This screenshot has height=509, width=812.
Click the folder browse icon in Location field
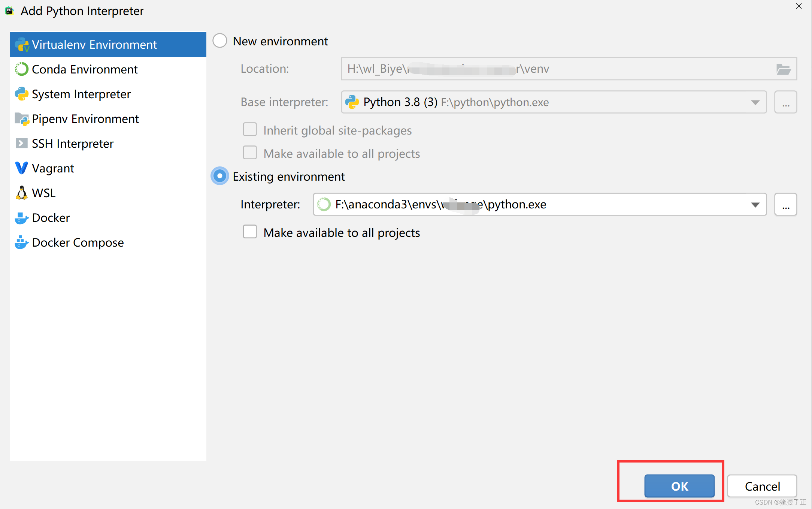(783, 69)
